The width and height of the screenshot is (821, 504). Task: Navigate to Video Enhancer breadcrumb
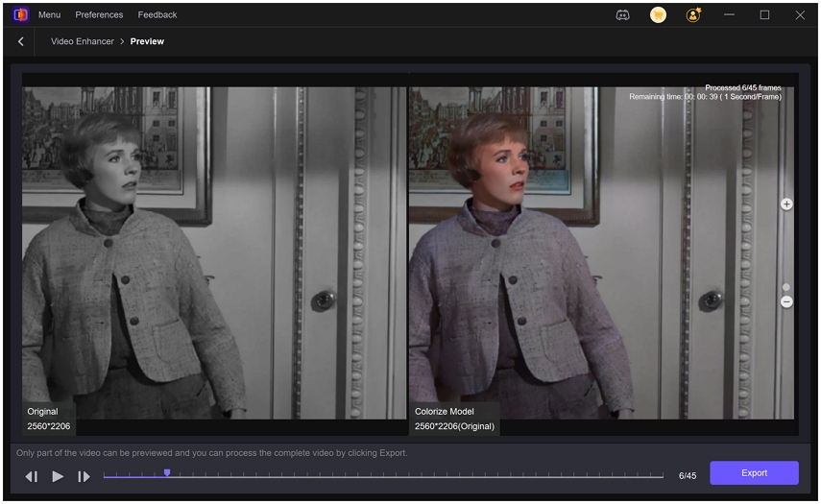pos(83,41)
